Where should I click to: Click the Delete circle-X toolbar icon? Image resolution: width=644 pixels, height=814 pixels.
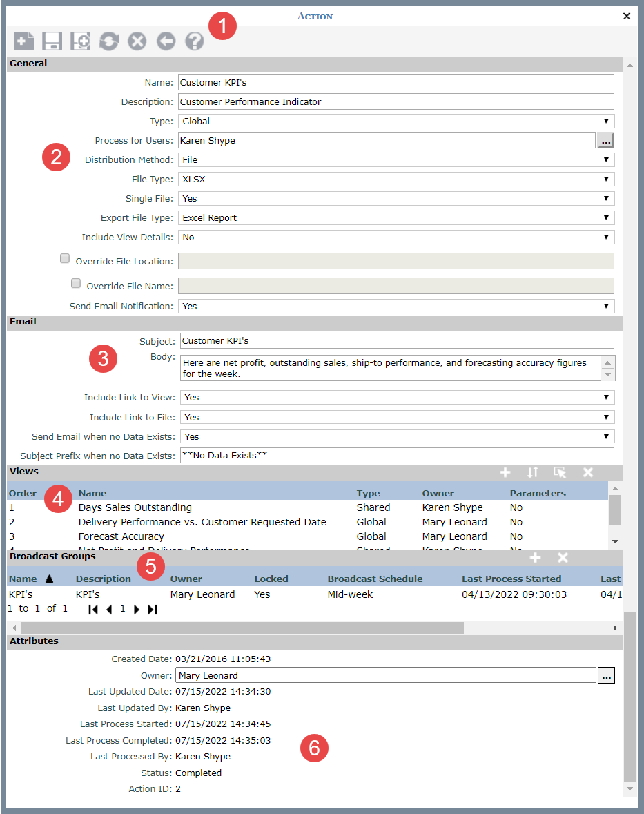pyautogui.click(x=137, y=41)
